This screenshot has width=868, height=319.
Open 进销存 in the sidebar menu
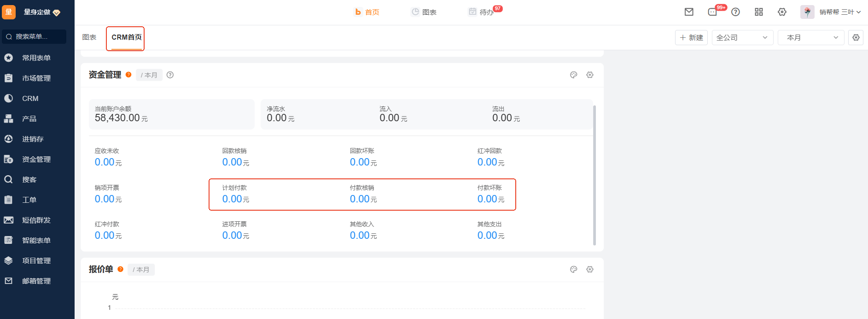pos(33,139)
